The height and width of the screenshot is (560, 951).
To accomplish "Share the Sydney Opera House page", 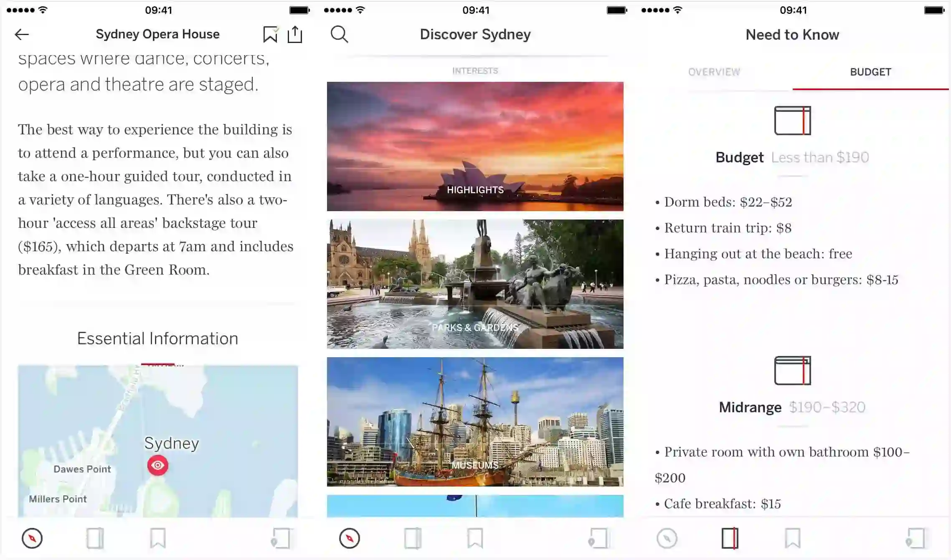I will coord(295,34).
